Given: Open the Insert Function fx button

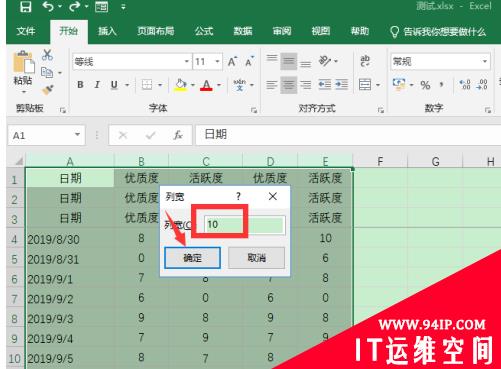Looking at the screenshot, I should pos(178,135).
